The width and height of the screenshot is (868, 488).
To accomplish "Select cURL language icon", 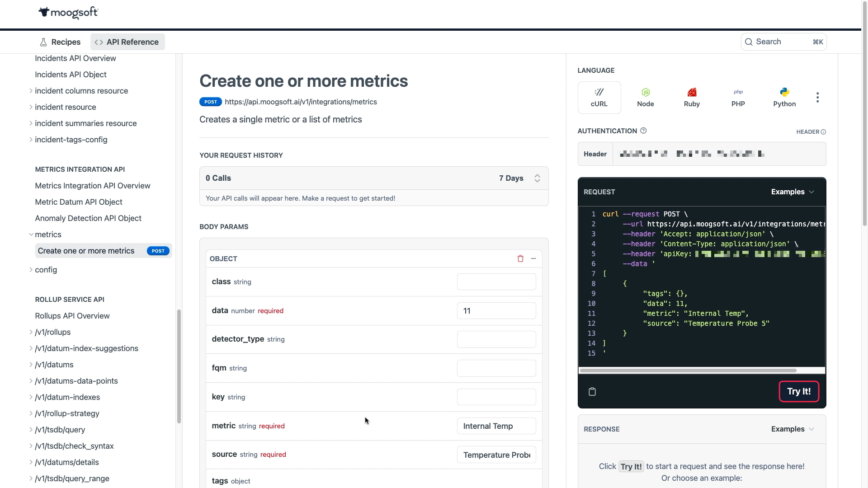I will [599, 98].
